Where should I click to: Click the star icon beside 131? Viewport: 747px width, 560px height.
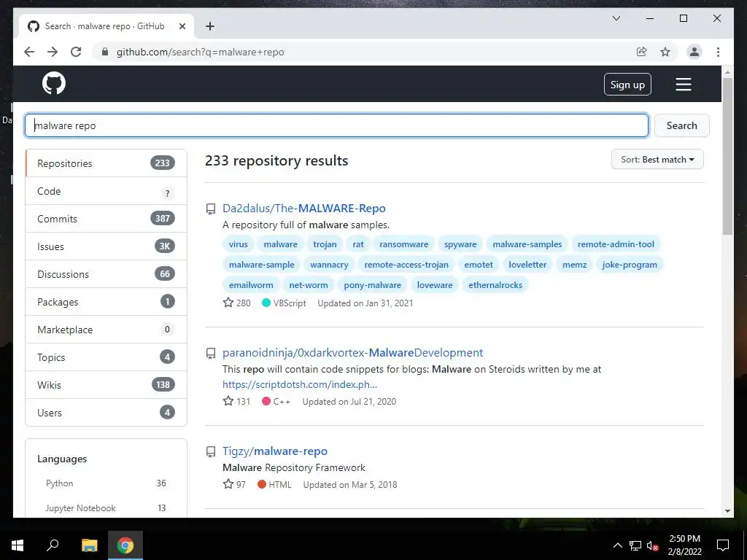click(x=228, y=401)
